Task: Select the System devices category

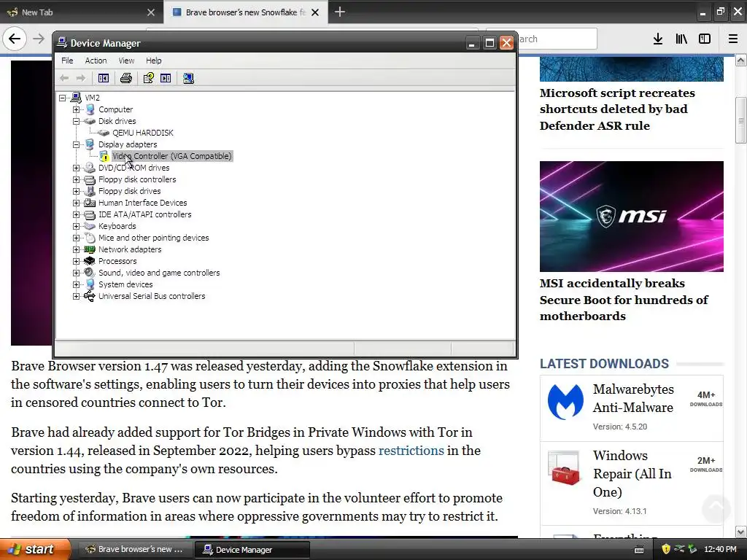Action: click(x=125, y=284)
